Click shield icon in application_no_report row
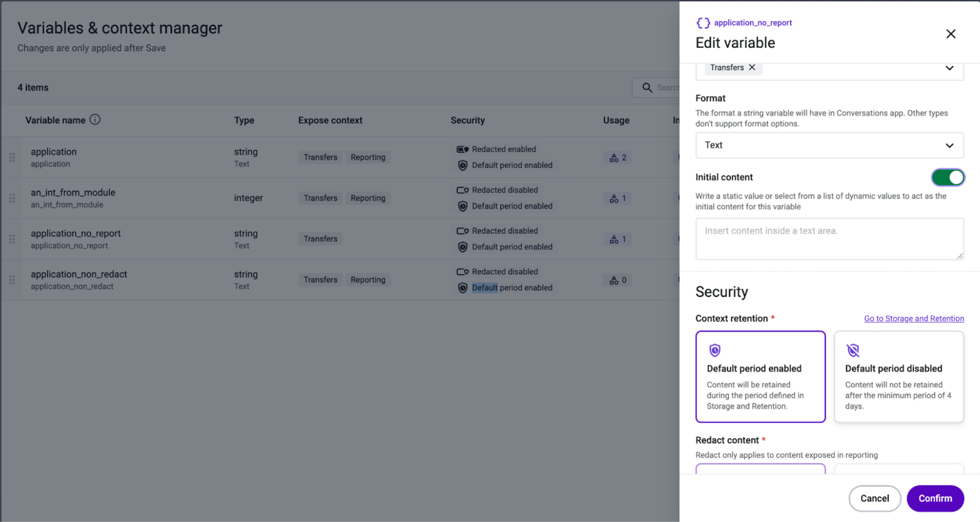The width and height of the screenshot is (980, 522). pos(462,247)
